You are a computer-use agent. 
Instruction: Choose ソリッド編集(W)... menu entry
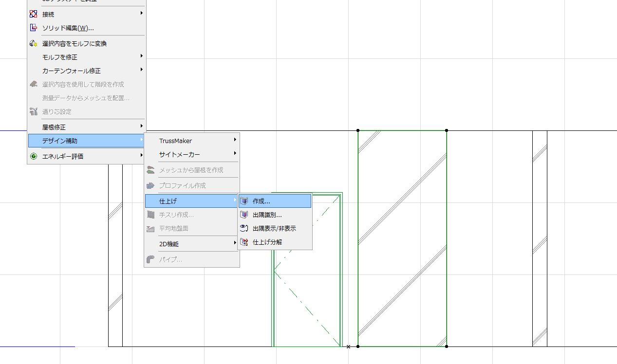87,28
